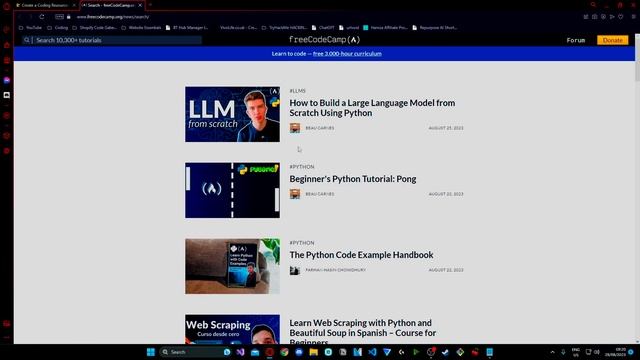
Task: Close the Search - freeCodeCamp tab
Action: (x=140, y=5)
